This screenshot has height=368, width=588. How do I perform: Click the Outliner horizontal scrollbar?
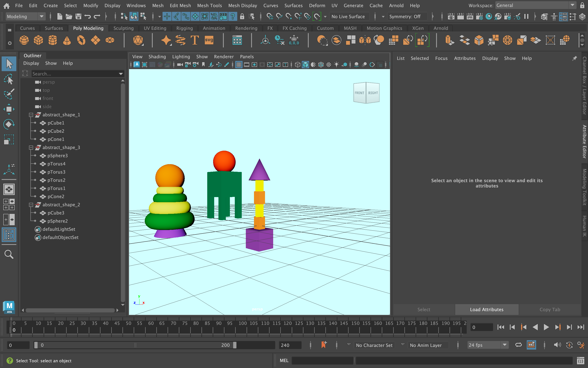(x=70, y=310)
